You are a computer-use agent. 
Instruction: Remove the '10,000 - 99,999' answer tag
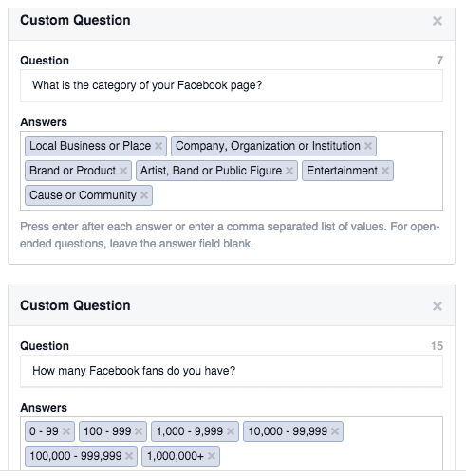(335, 431)
